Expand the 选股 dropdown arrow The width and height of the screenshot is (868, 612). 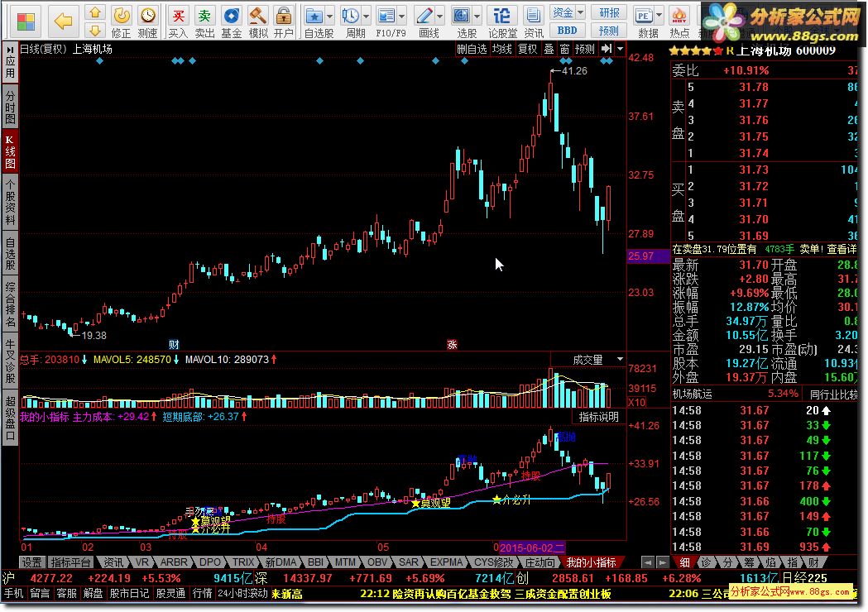point(477,16)
